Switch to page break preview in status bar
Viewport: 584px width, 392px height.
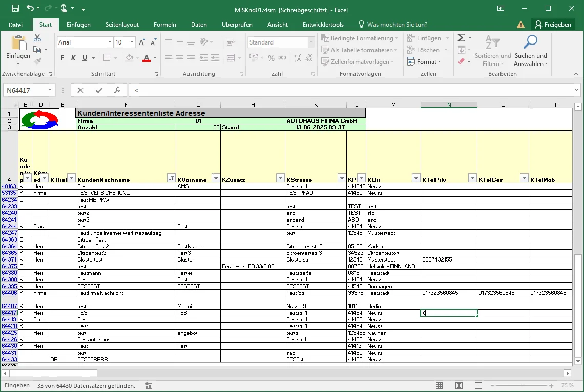click(x=478, y=386)
